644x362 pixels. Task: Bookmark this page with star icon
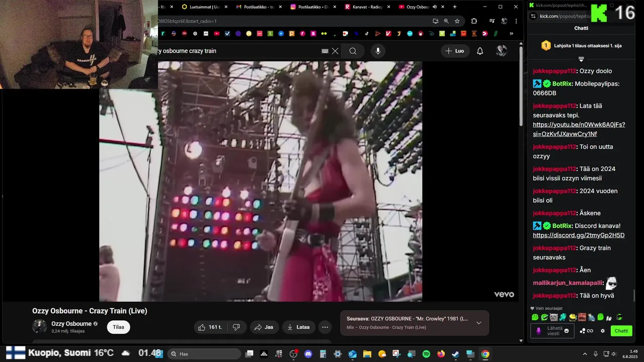(457, 21)
